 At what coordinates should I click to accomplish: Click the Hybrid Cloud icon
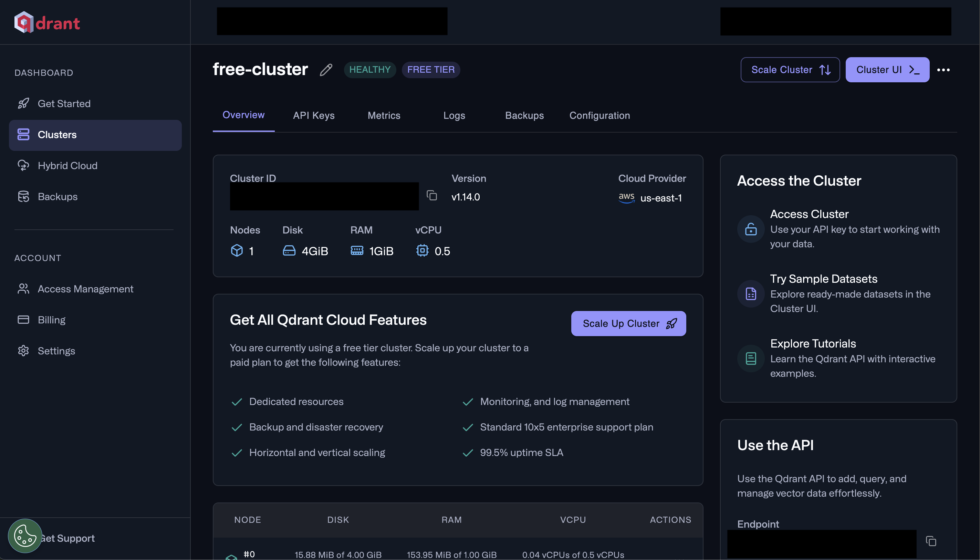point(23,165)
